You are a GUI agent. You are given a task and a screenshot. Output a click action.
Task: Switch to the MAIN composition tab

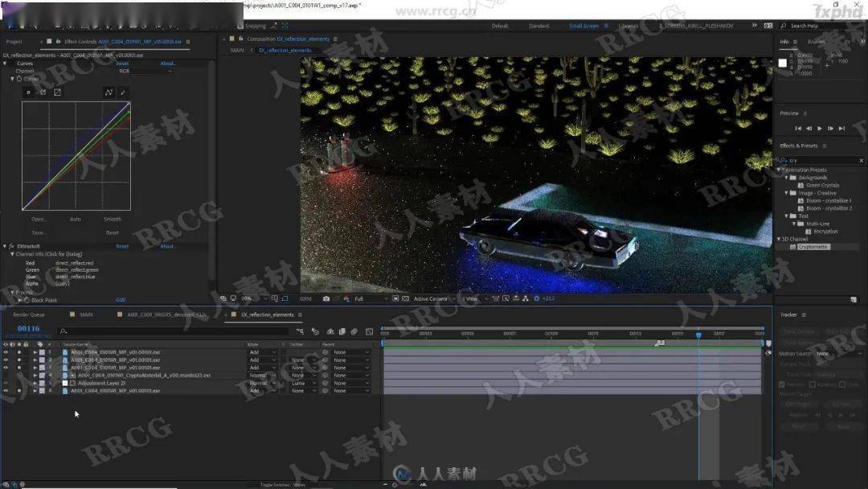[x=86, y=314]
